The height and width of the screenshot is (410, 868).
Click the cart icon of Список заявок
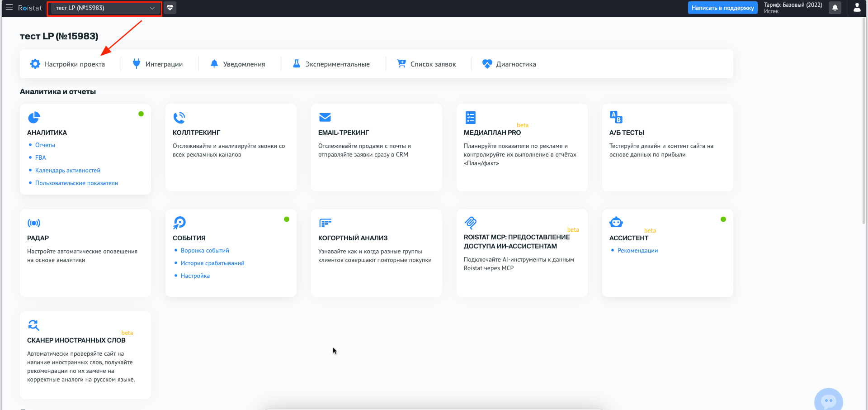click(401, 64)
